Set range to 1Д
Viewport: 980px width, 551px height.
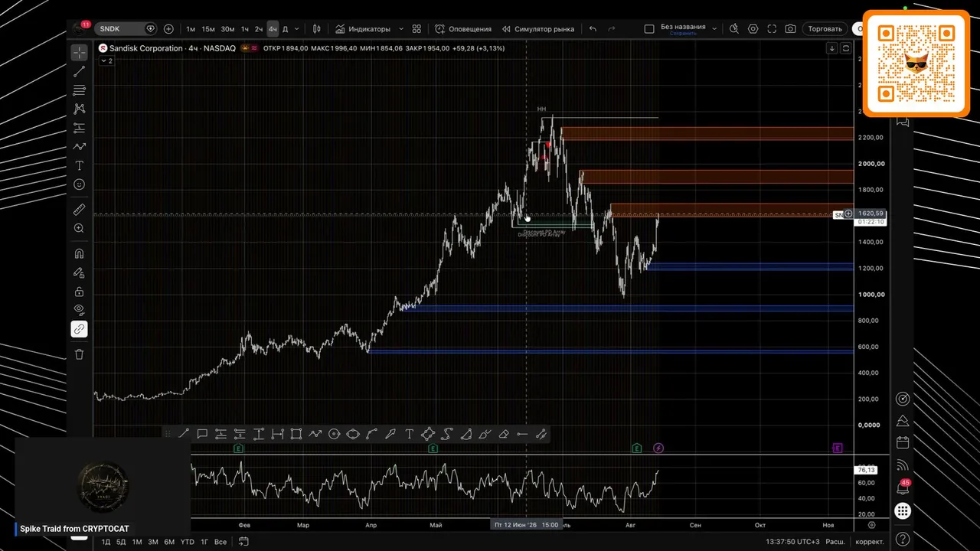tap(106, 542)
